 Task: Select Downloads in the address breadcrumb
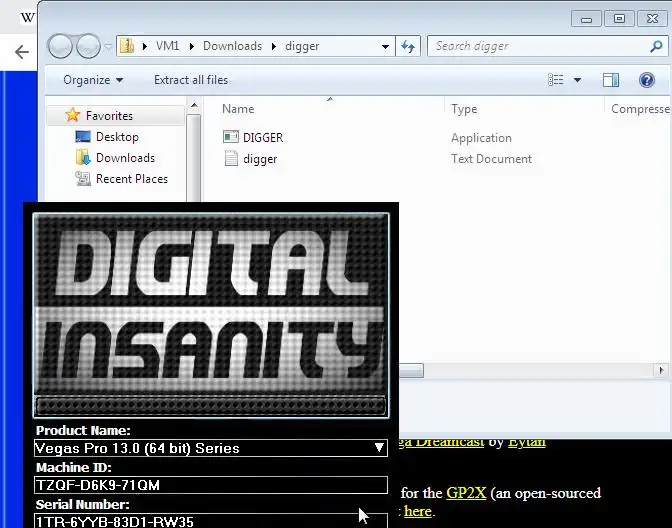coord(232,46)
